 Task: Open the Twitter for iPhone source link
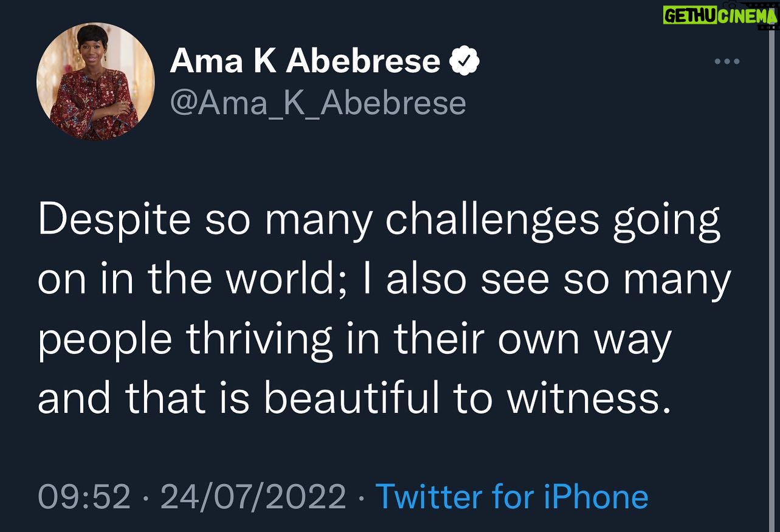click(x=512, y=496)
